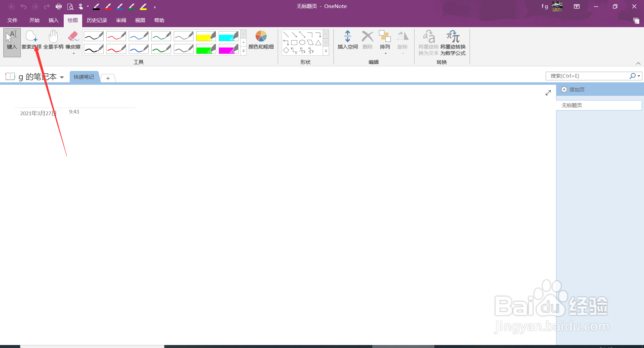Screen dimensions: 644x348
Task: Select the cyan highlighter in gallery
Action: (x=228, y=36)
